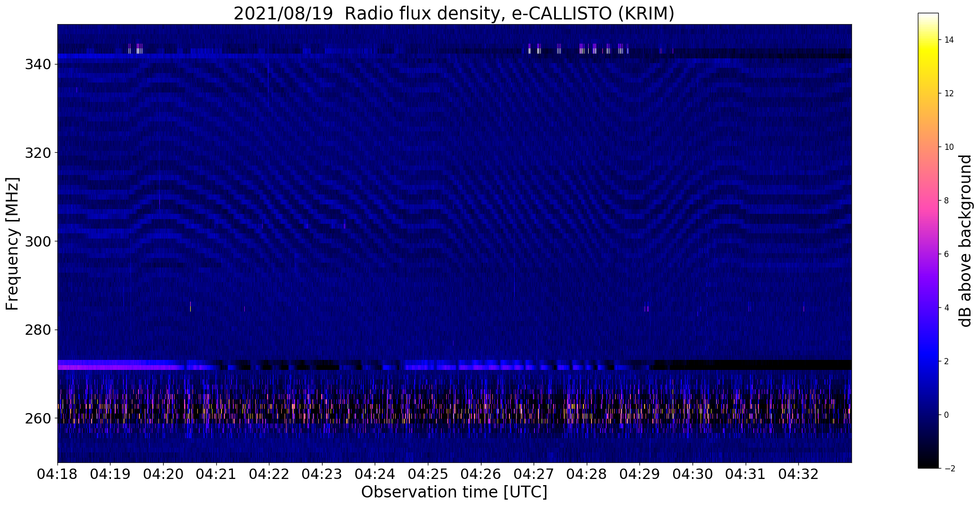Click the 300 frequency tick label
980x506 pixels.
click(x=38, y=241)
